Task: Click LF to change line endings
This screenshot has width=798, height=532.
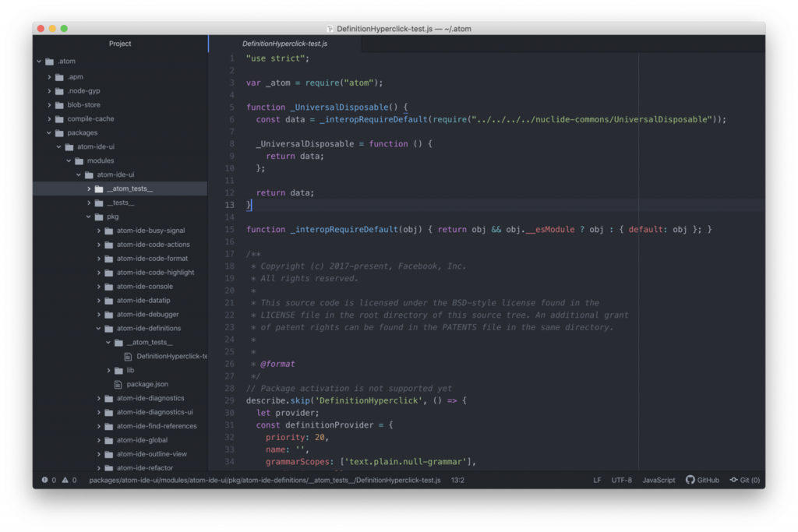Action: coord(596,480)
